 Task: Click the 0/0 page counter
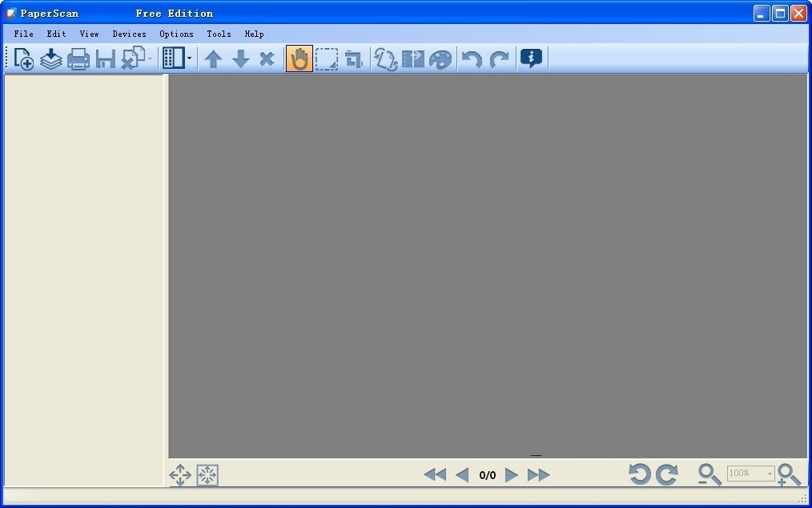[488, 475]
